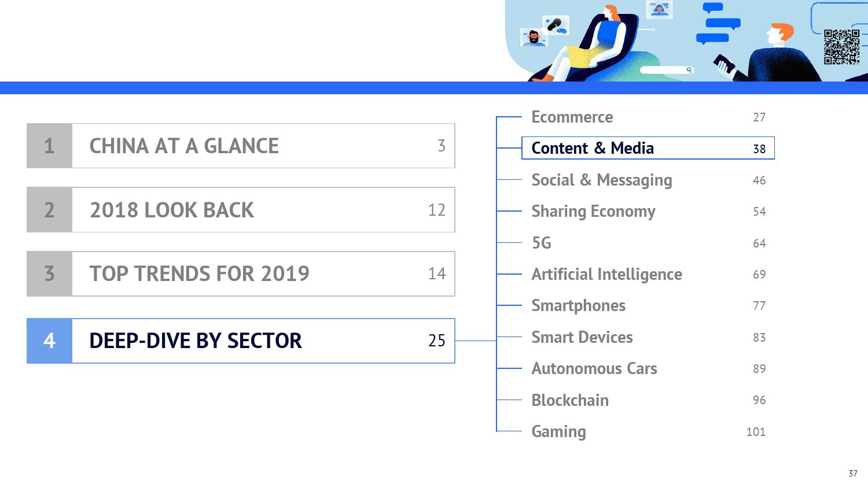This screenshot has height=488, width=868.
Task: Go to the Social & Messaging subsection
Action: 602,180
